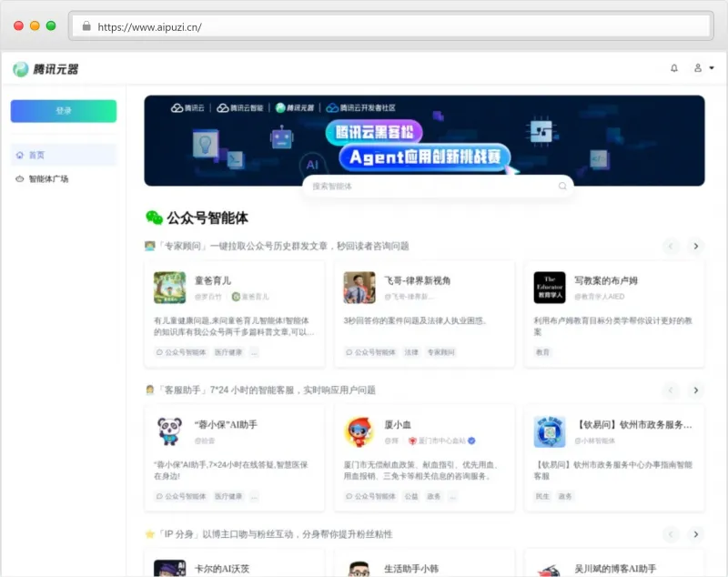This screenshot has width=728, height=577.
Task: Open the user profile icon top right
Action: click(697, 68)
